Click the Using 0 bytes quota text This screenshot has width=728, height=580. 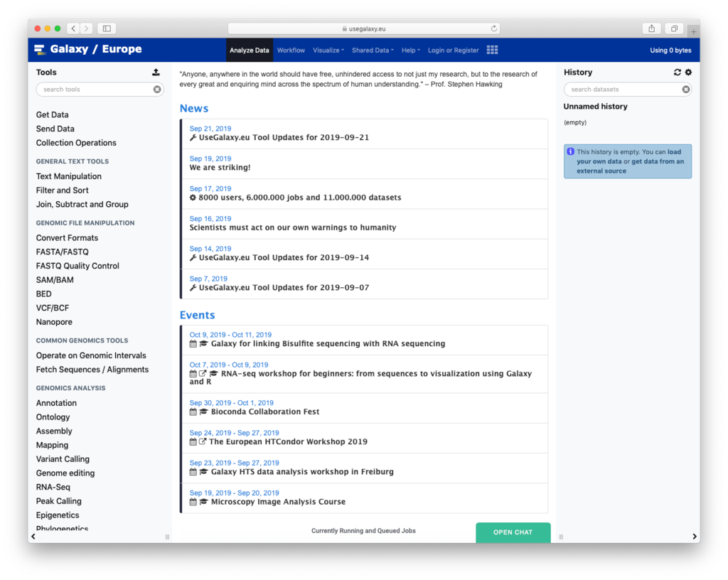(670, 50)
